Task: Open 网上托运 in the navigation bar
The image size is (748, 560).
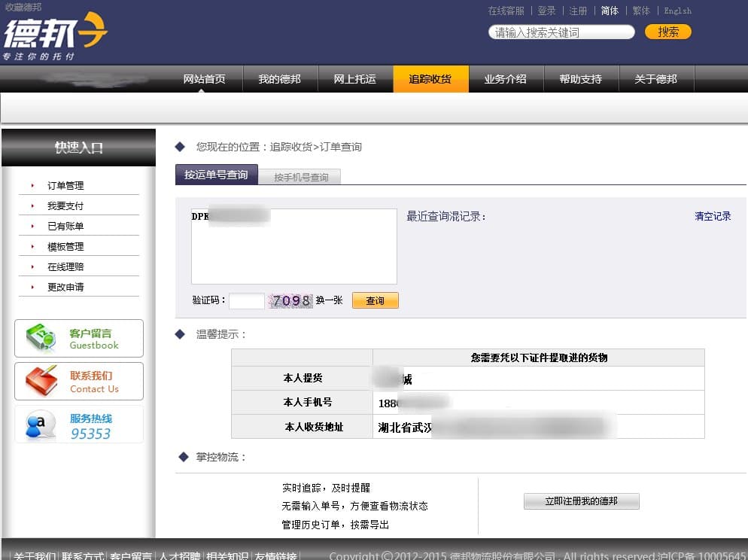Action: (x=354, y=79)
